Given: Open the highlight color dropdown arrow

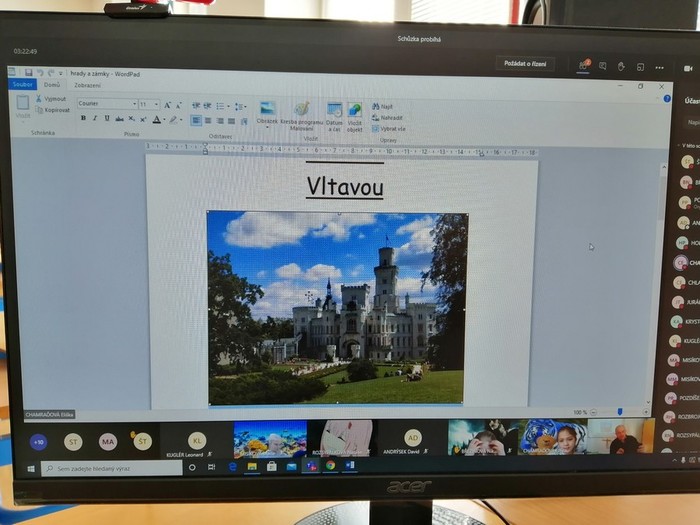Looking at the screenshot, I should click(181, 120).
